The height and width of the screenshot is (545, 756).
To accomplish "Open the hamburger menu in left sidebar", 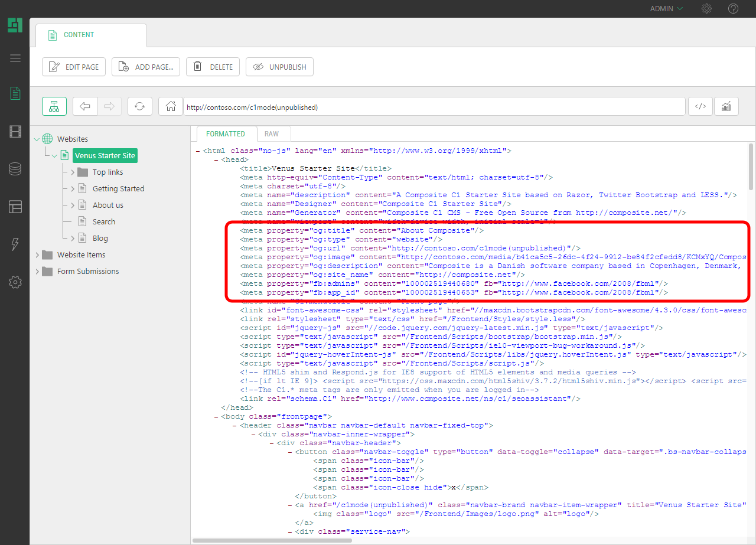I will point(15,58).
